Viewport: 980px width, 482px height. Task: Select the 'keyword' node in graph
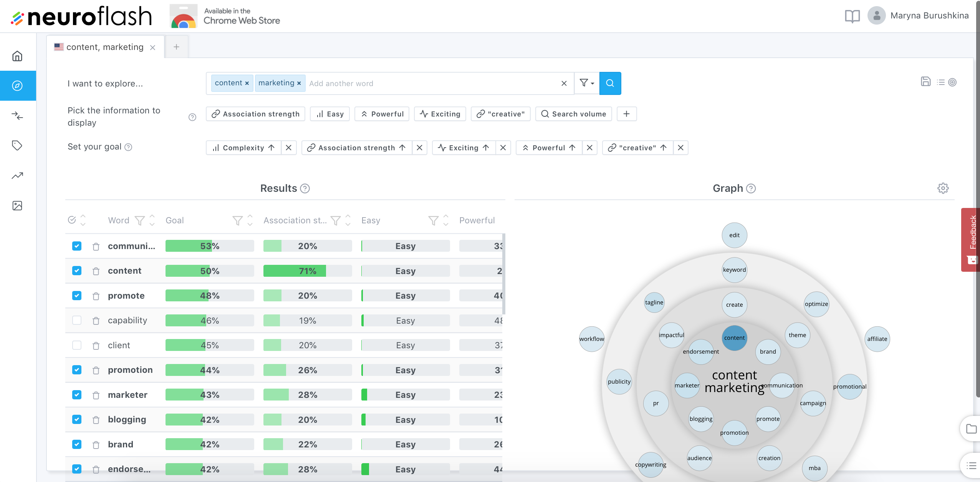click(734, 270)
